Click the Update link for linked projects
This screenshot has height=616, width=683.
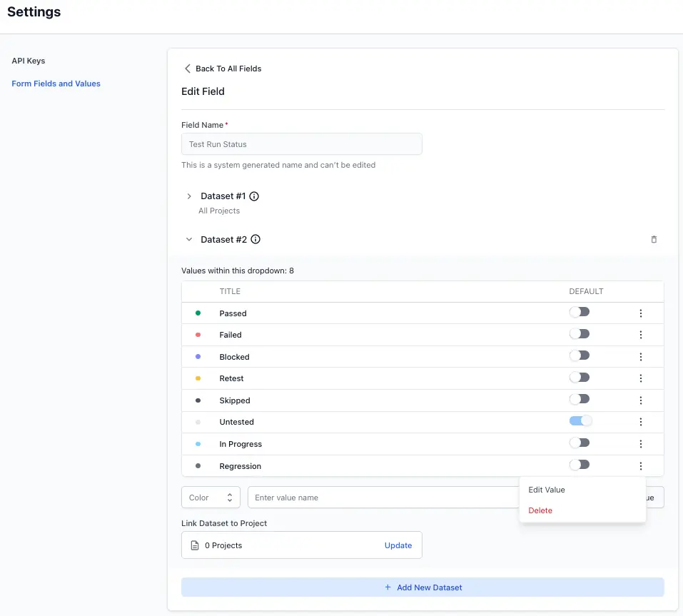coord(398,545)
